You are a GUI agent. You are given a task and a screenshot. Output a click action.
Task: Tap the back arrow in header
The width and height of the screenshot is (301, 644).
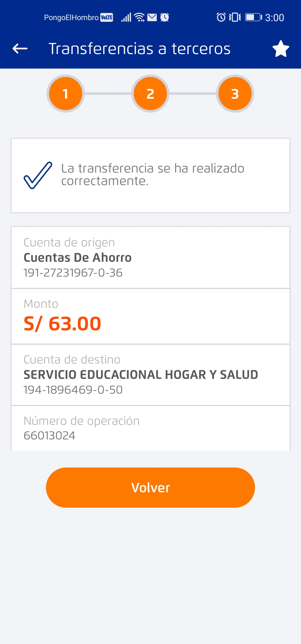(x=20, y=49)
